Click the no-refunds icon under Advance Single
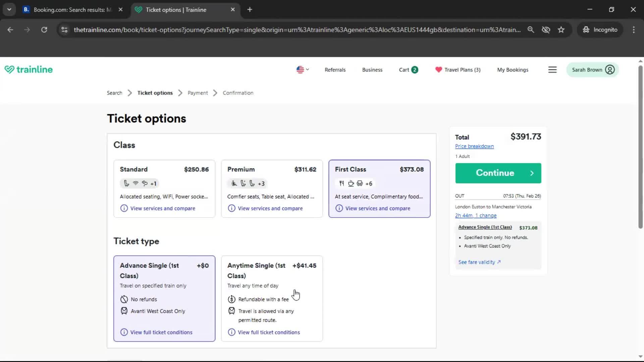The image size is (644, 362). [124, 299]
